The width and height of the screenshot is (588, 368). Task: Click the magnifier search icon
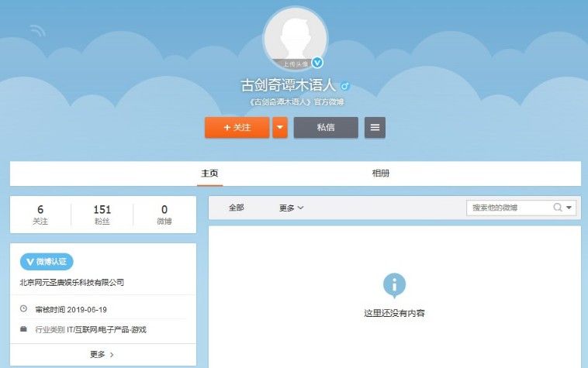pos(558,208)
